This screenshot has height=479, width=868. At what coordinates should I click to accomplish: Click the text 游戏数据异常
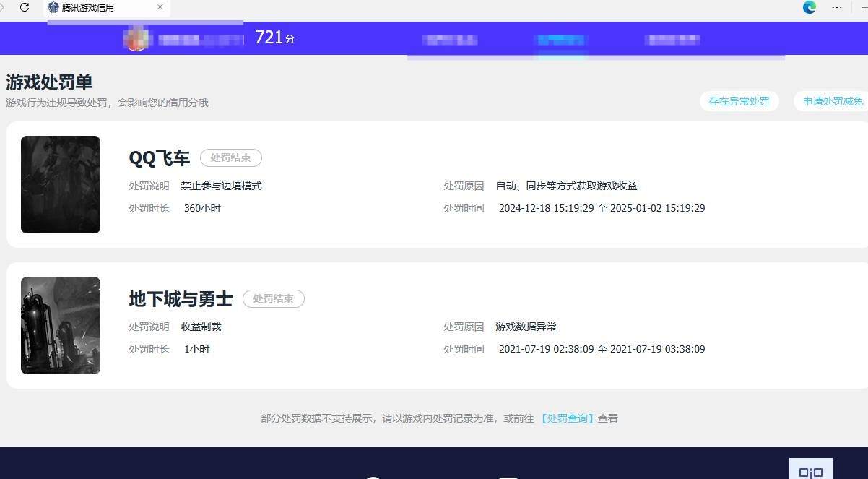526,327
